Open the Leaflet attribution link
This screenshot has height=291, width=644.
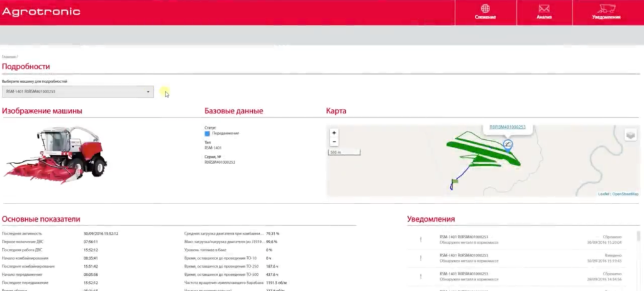click(x=603, y=194)
